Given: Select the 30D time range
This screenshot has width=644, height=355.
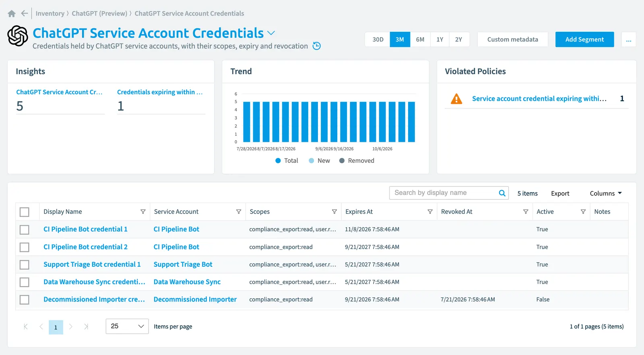Looking at the screenshot, I should point(378,39).
